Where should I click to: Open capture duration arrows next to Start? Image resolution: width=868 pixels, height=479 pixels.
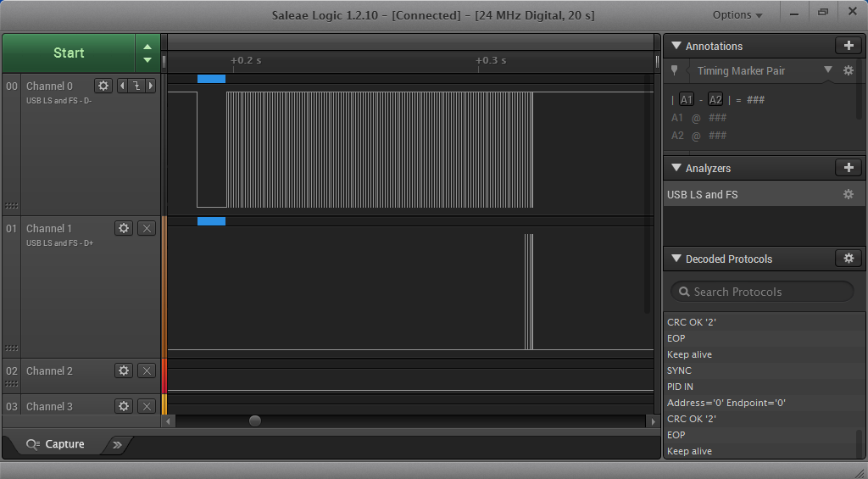point(147,53)
